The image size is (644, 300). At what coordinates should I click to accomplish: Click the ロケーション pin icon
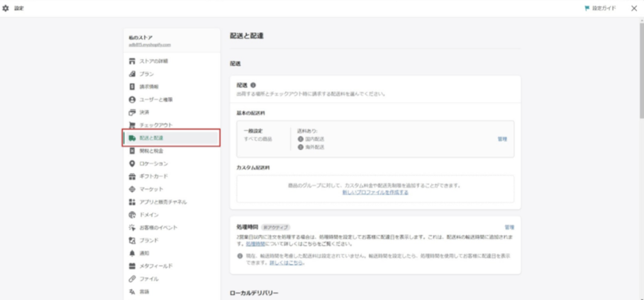point(132,164)
